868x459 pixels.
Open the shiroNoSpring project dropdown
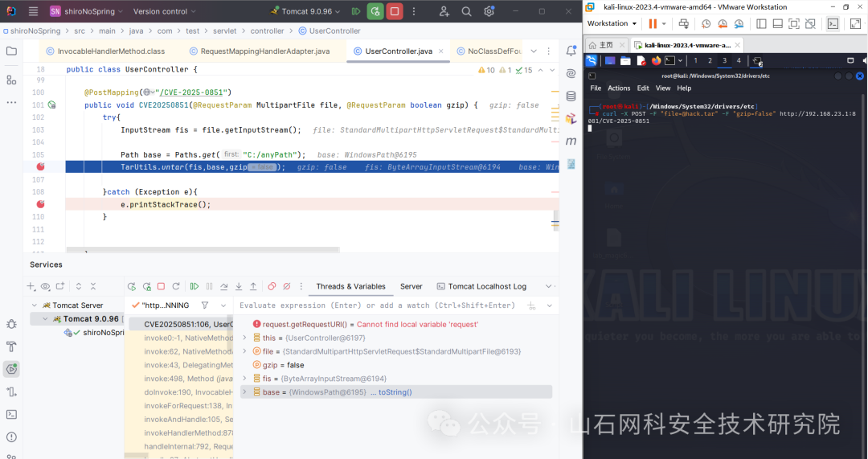[86, 11]
